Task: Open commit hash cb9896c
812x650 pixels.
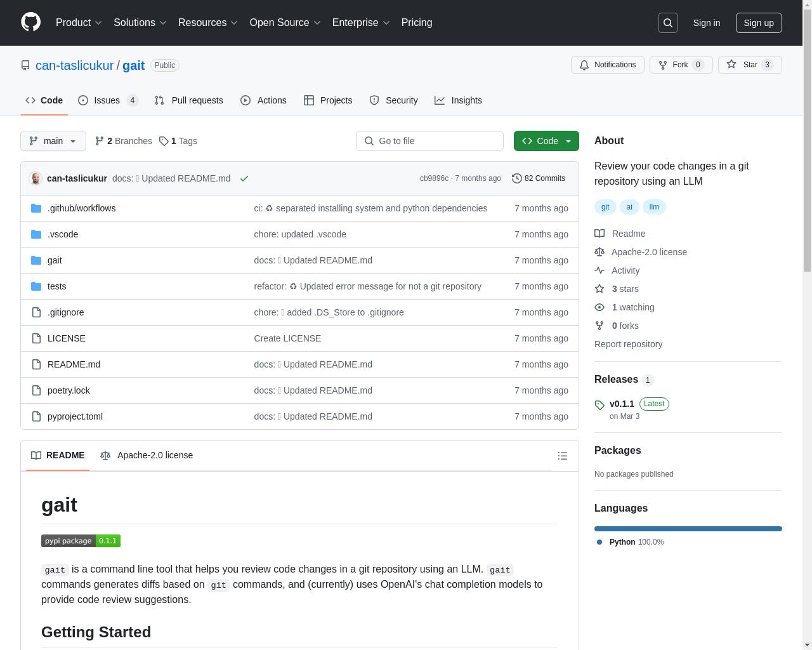Action: pos(434,178)
